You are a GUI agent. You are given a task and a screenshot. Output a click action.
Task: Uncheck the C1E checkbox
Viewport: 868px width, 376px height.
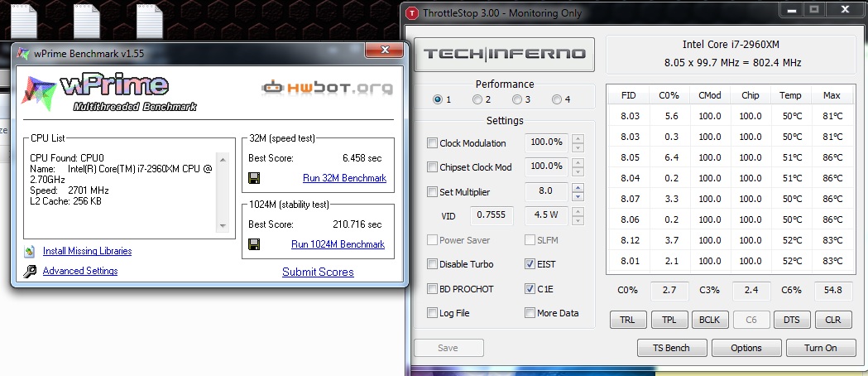pos(530,288)
